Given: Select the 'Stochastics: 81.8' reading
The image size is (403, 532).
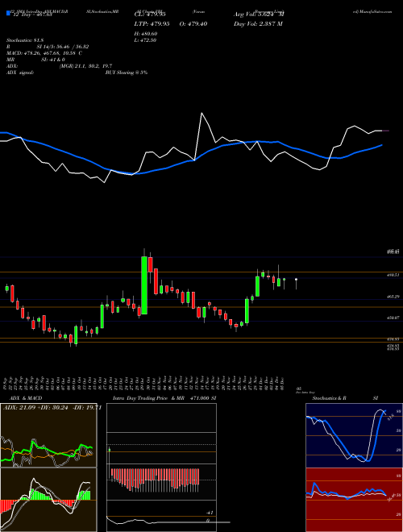Looking at the screenshot, I should 26,40.
